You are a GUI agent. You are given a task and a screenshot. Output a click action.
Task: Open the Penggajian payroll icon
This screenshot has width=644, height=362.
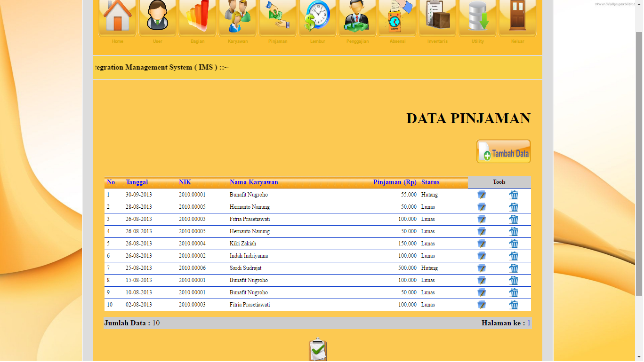pos(357,18)
